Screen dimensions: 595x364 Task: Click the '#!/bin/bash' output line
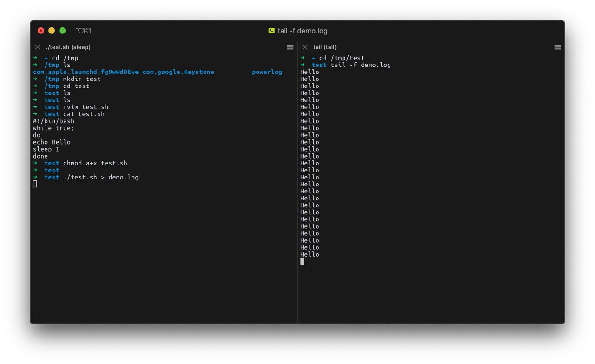53,121
